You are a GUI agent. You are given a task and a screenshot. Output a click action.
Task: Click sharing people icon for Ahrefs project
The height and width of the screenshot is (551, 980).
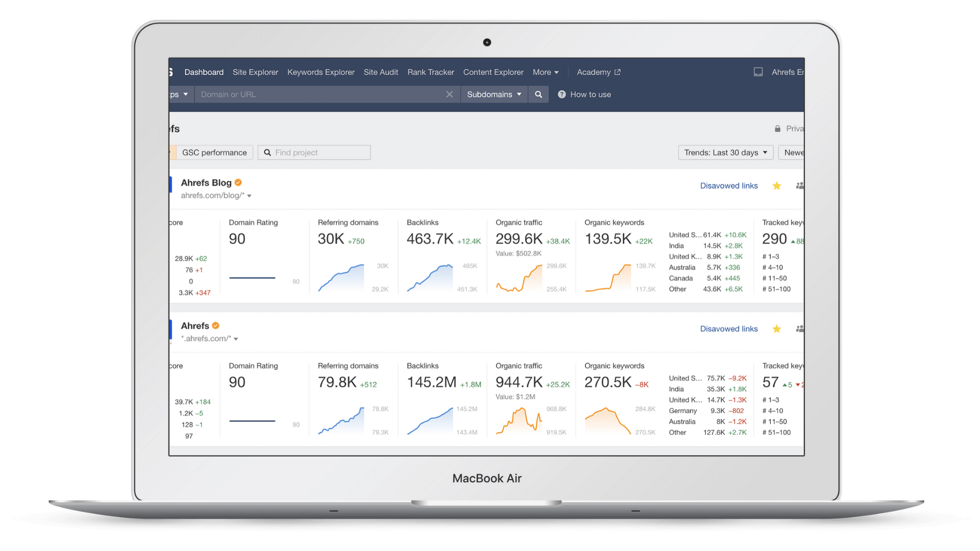tap(800, 329)
